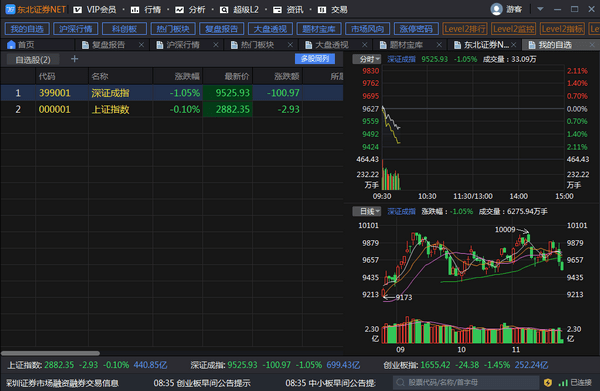Click the 涨停密码 toolbar button
Viewport: 600px width, 391px height.
(x=416, y=29)
